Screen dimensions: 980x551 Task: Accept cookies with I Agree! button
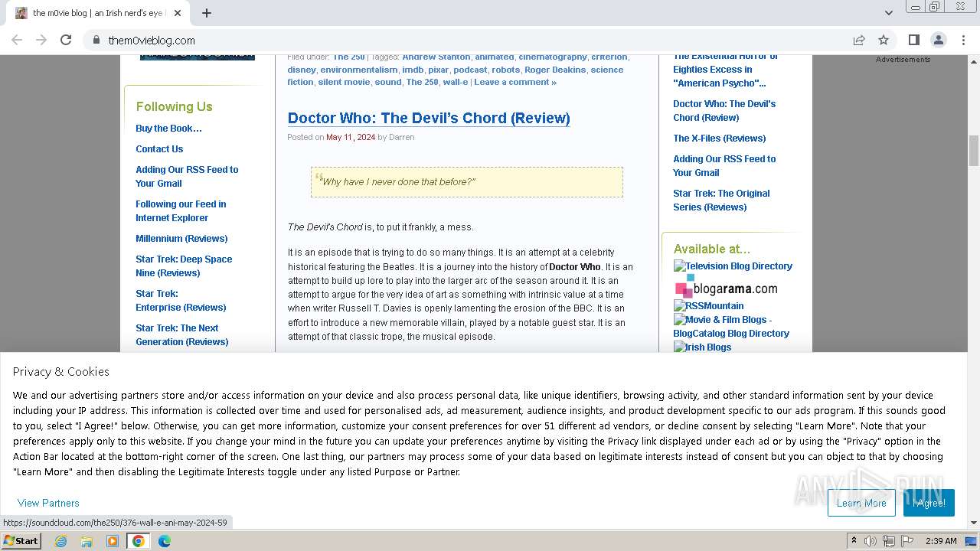(929, 503)
